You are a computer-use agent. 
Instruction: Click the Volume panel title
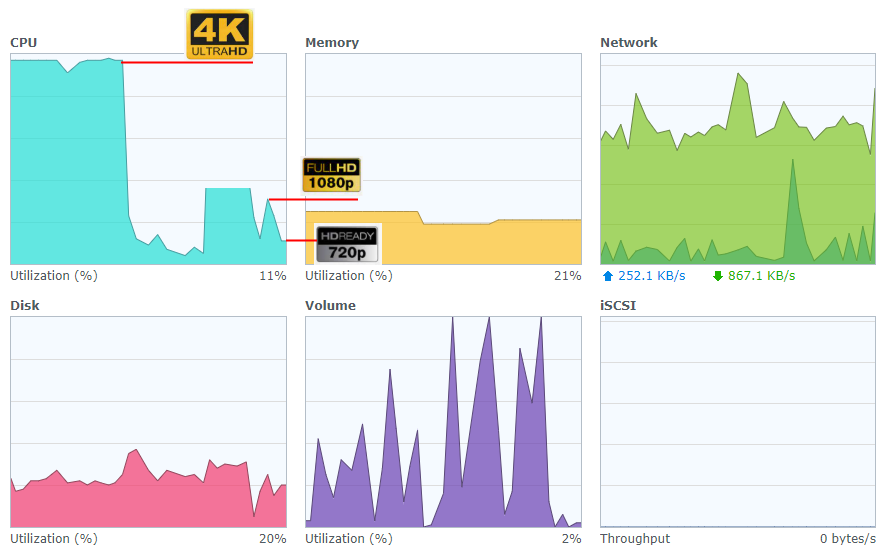tap(330, 305)
